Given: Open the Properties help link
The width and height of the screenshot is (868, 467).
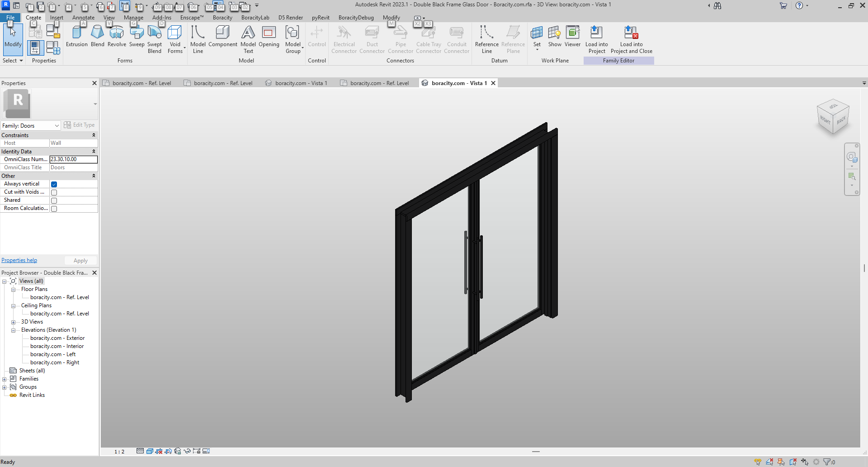Looking at the screenshot, I should click(19, 260).
